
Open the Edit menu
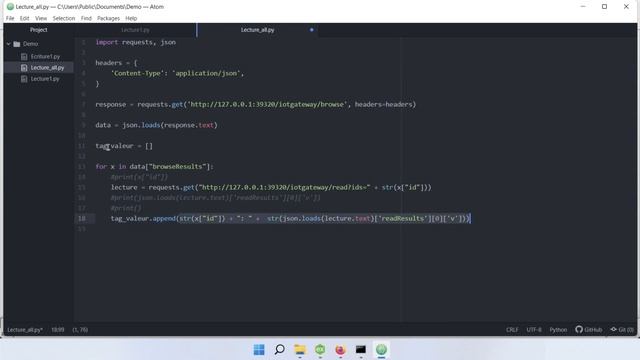pyautogui.click(x=24, y=18)
